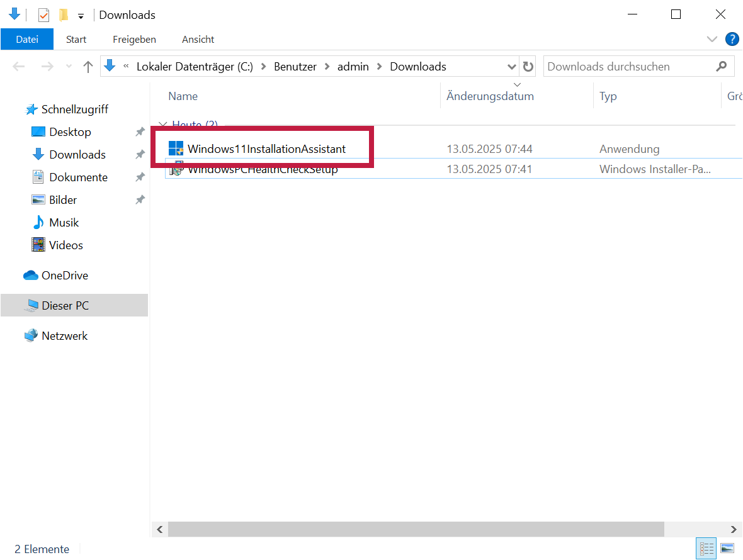The width and height of the screenshot is (743, 560).
Task: Click the Bilder picture icon
Action: [38, 199]
